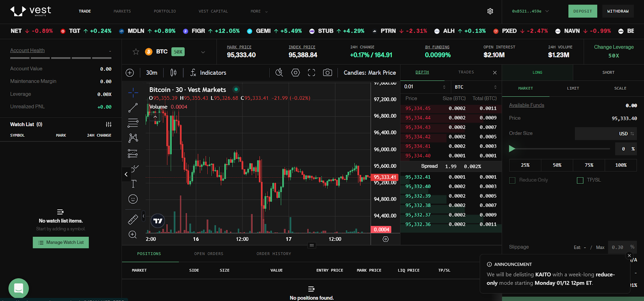Select the brush drawing tool
The height and width of the screenshot is (301, 644).
pos(135,168)
